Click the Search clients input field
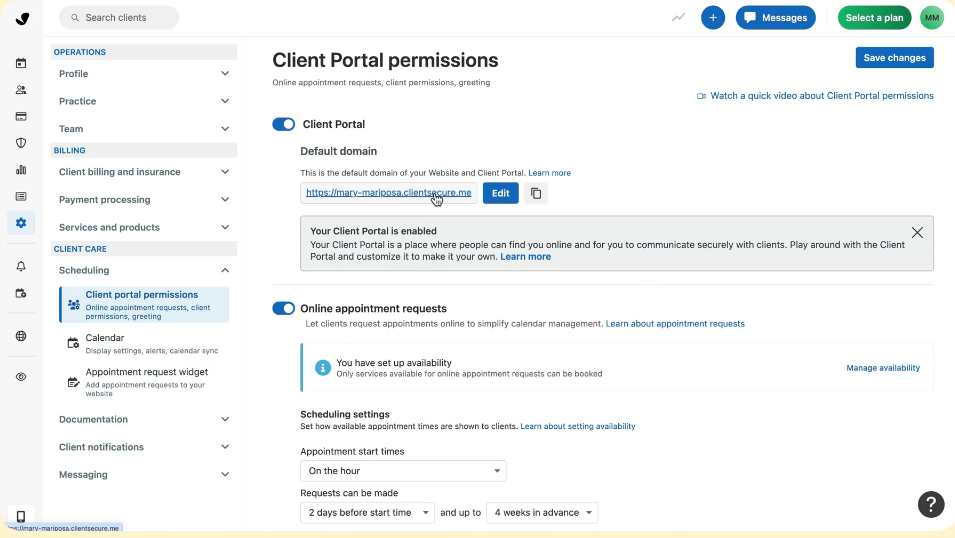Viewport: 955px width, 538px height. coord(119,18)
